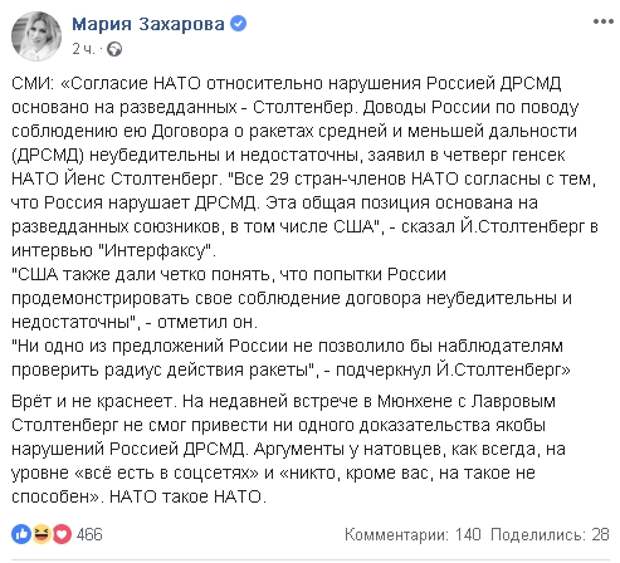Click the globe public privacy icon
The image size is (620, 563).
114,49
